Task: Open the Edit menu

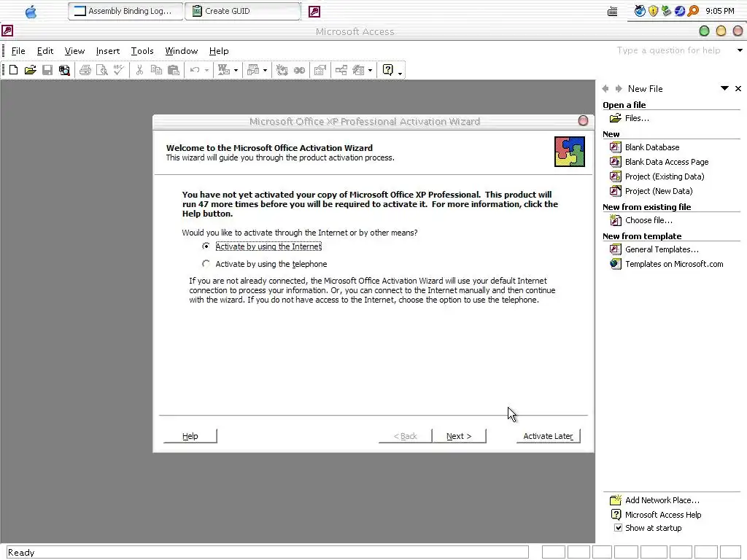Action: (45, 51)
